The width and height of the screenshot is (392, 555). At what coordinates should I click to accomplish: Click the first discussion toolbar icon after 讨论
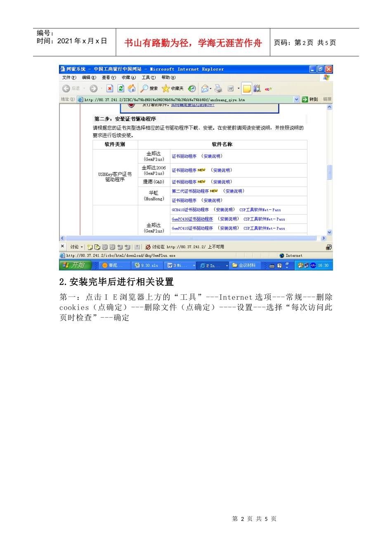pyautogui.click(x=90, y=247)
